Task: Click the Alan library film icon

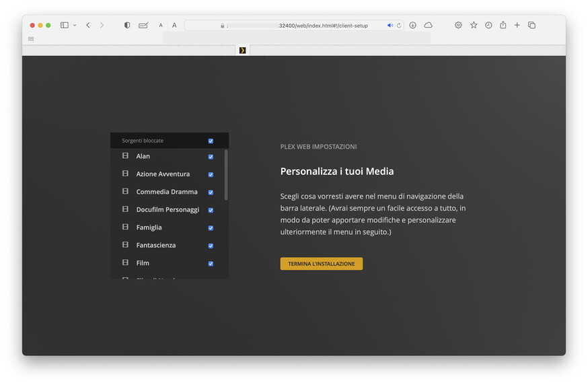Action: (125, 155)
